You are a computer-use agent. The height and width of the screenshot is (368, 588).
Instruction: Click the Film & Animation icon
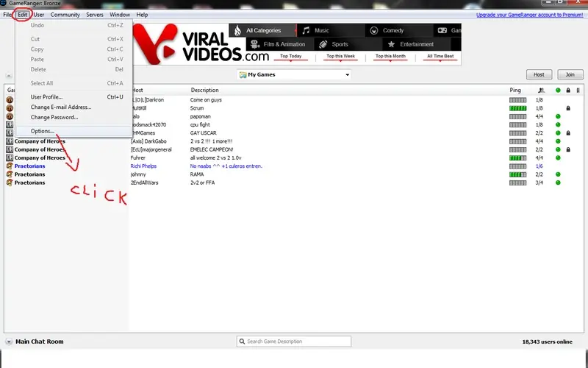[255, 44]
